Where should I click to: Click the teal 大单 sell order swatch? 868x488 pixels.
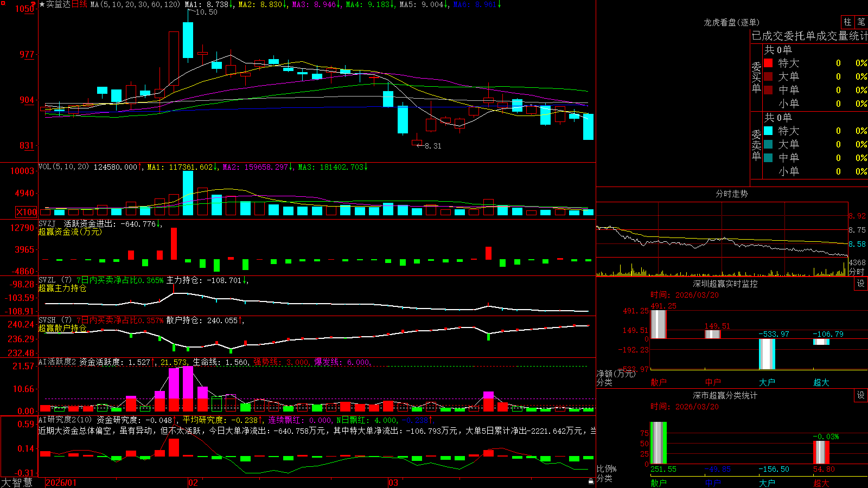click(x=768, y=144)
